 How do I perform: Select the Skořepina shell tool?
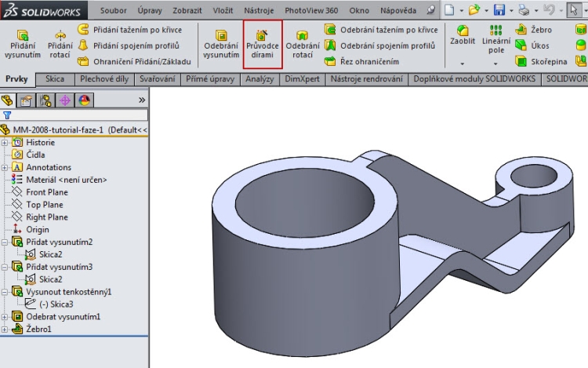[541, 61]
